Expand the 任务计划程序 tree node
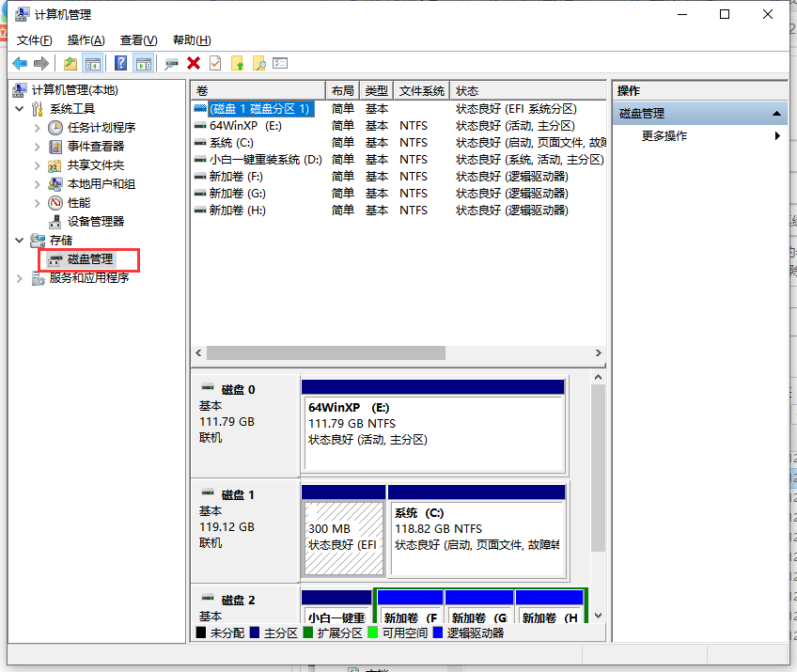The image size is (797, 672). point(38,128)
